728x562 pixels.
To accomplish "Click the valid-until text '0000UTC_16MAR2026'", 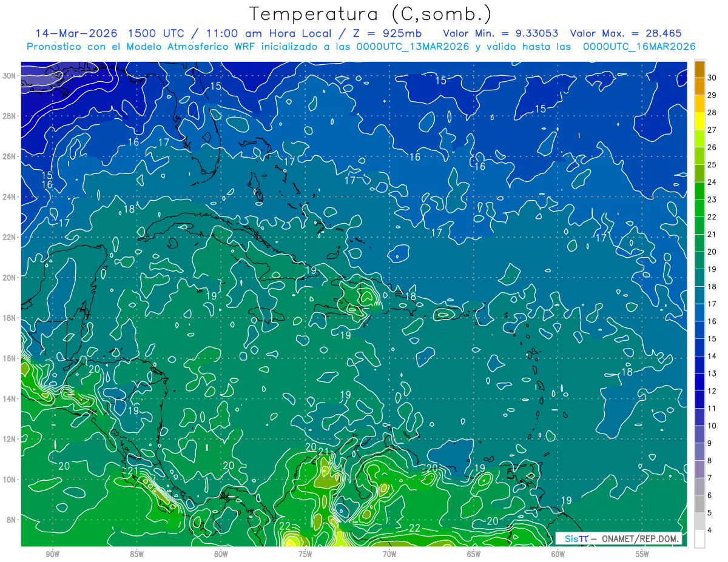I will [x=639, y=46].
